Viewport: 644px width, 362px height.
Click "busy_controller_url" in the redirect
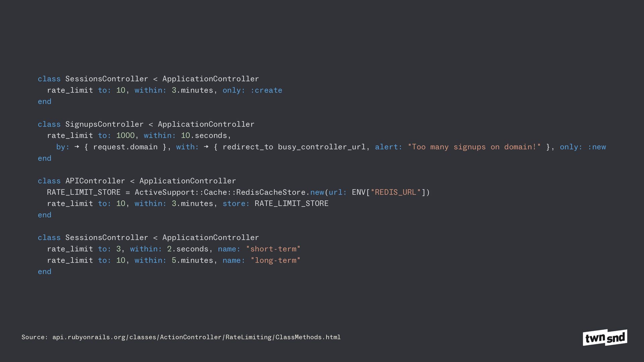pos(321,147)
